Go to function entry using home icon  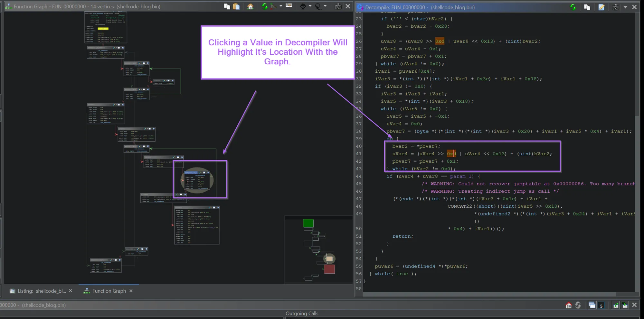(x=251, y=6)
